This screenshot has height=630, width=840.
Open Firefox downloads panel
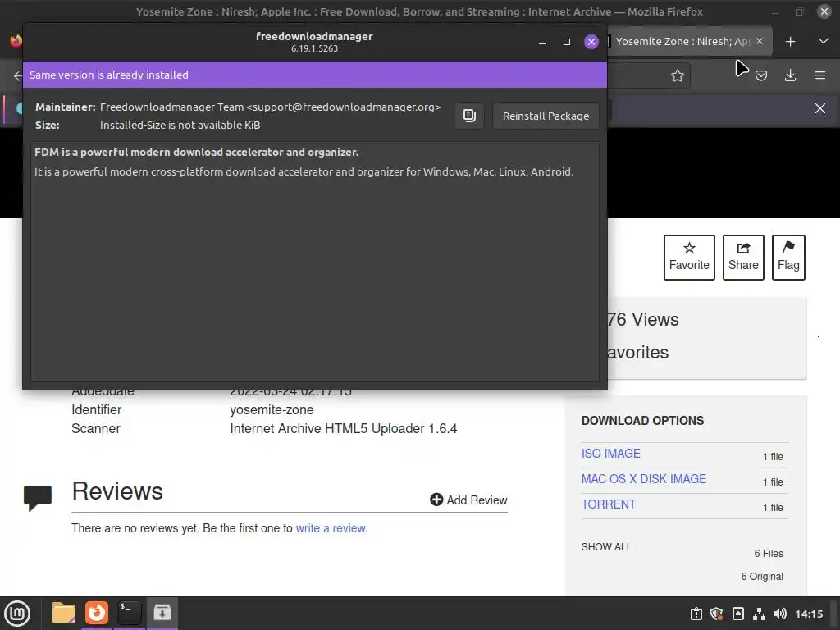click(x=790, y=75)
